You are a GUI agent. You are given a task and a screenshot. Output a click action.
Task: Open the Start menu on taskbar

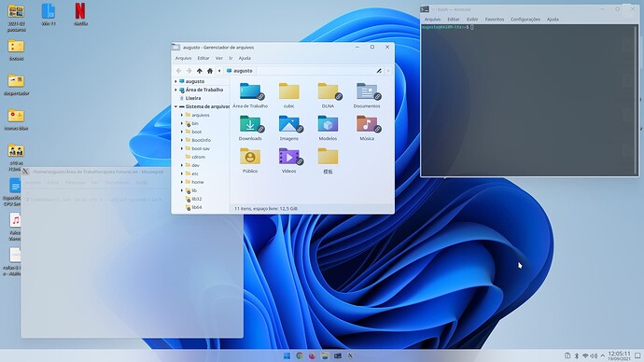click(287, 355)
